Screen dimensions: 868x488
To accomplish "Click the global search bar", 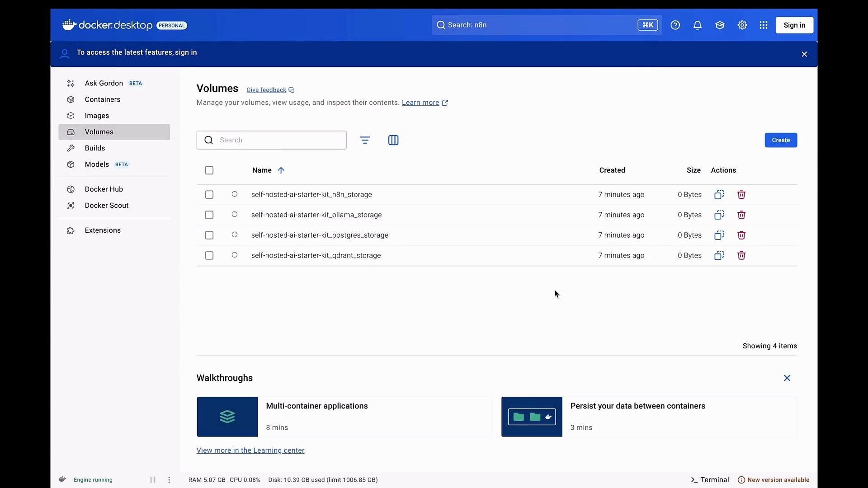I will point(547,25).
